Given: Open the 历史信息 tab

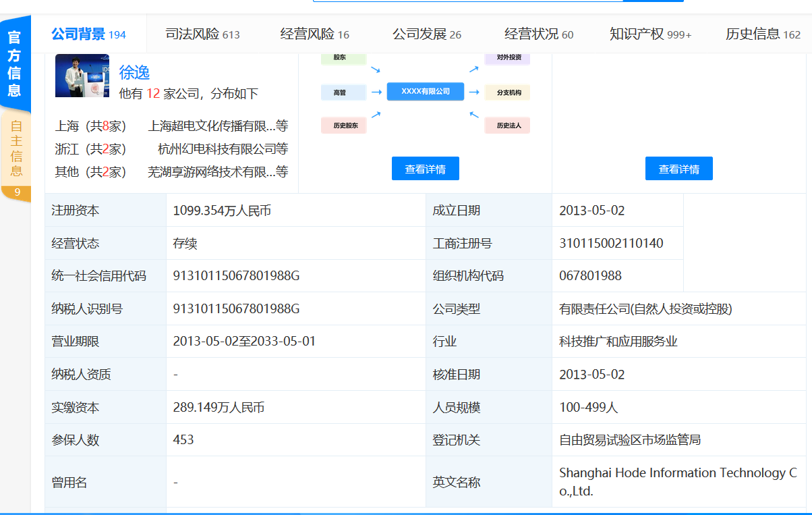Looking at the screenshot, I should 763,34.
